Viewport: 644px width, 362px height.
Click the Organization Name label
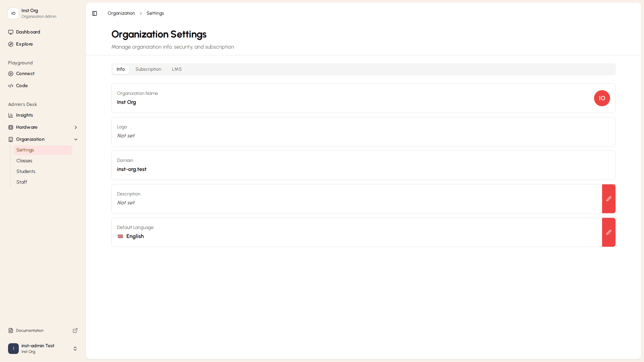tap(138, 94)
